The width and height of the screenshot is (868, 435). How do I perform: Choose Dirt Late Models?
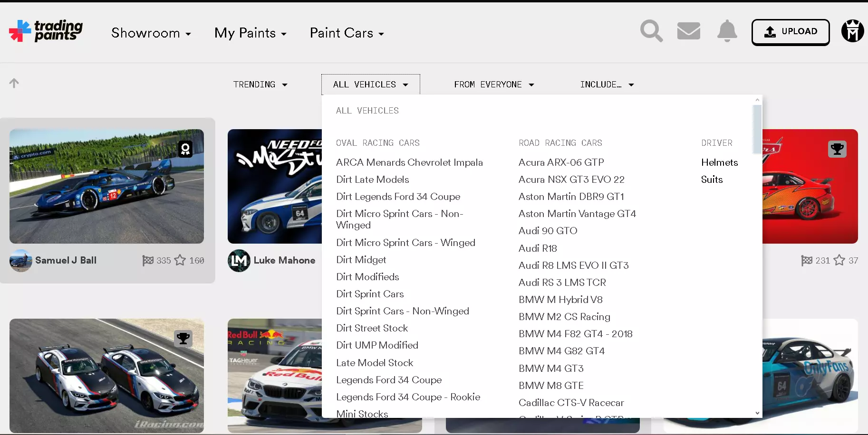coord(373,180)
